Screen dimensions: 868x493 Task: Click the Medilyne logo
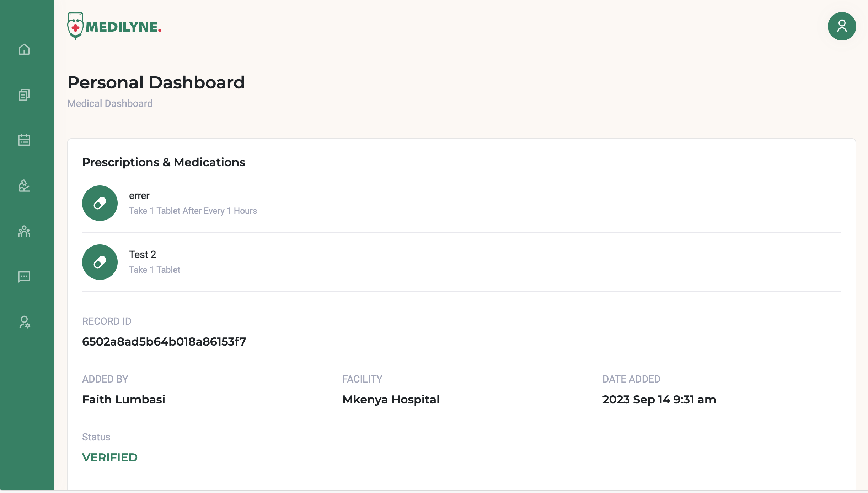[x=114, y=27]
